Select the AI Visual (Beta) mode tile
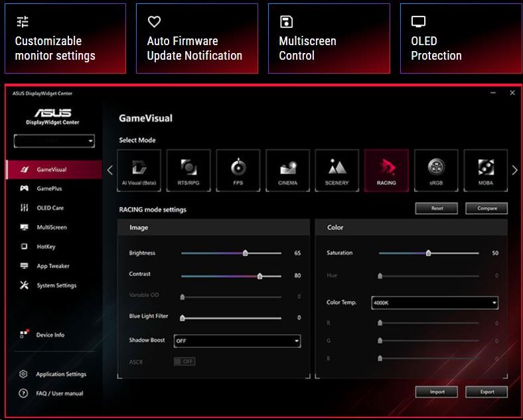The height and width of the screenshot is (420, 523). (x=139, y=171)
